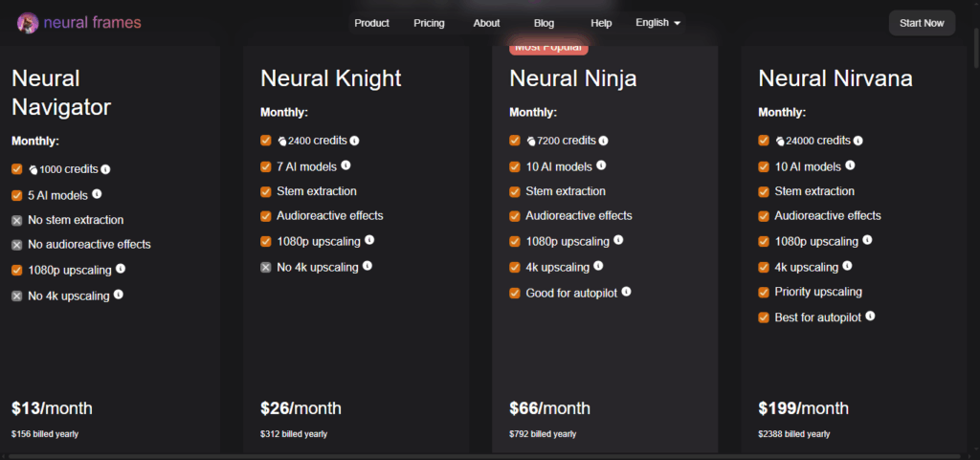Open the About page

click(486, 23)
